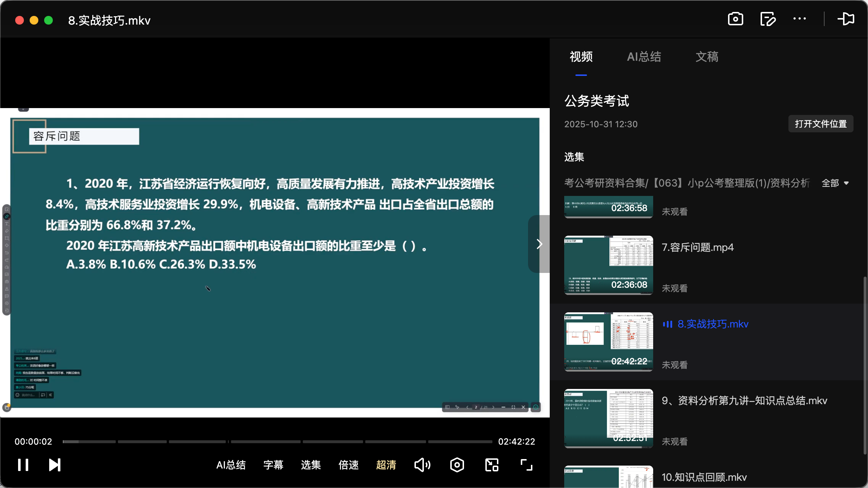Click the eraser tool in the sidebar
Screen dimensions: 868x488
[x=7, y=230]
